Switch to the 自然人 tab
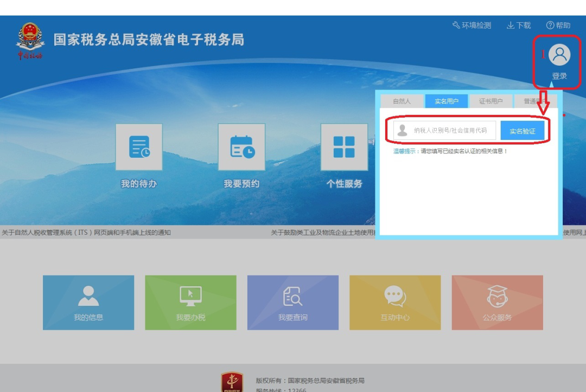Image resolution: width=586 pixels, height=392 pixels. pos(402,101)
